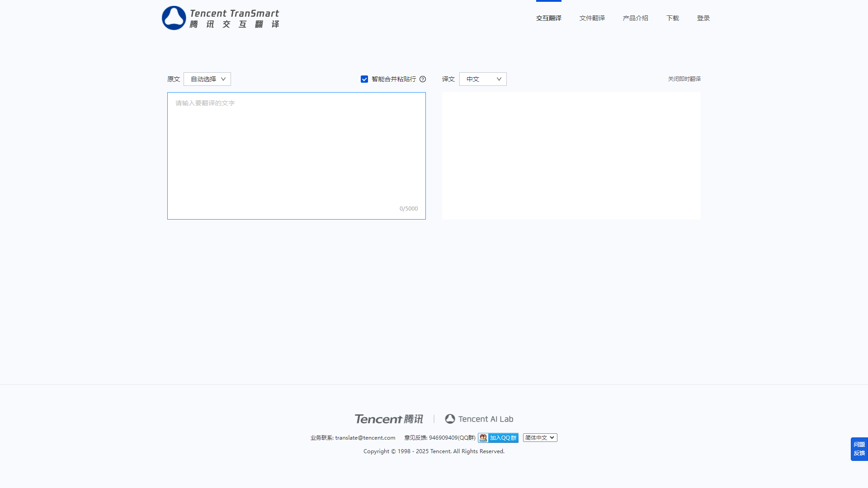Click the 946909409 QQ group number
The width and height of the screenshot is (868, 488).
[x=443, y=438]
